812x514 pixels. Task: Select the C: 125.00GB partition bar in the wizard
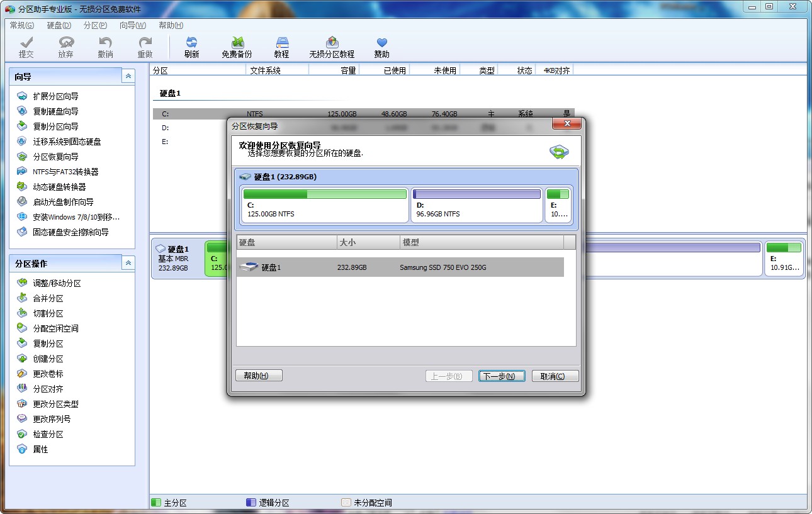[325, 204]
